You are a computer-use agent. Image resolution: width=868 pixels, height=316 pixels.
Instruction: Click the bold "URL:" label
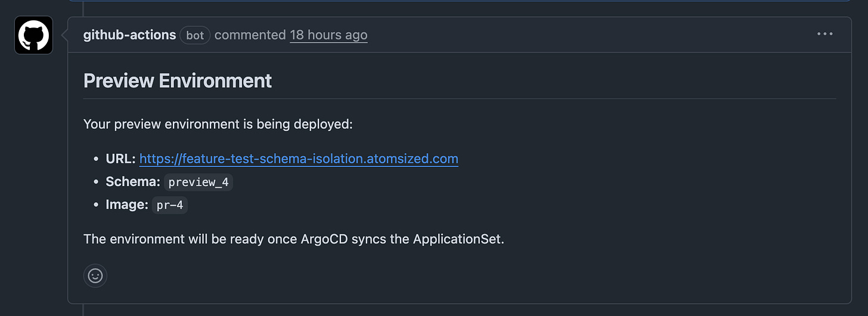pos(120,159)
